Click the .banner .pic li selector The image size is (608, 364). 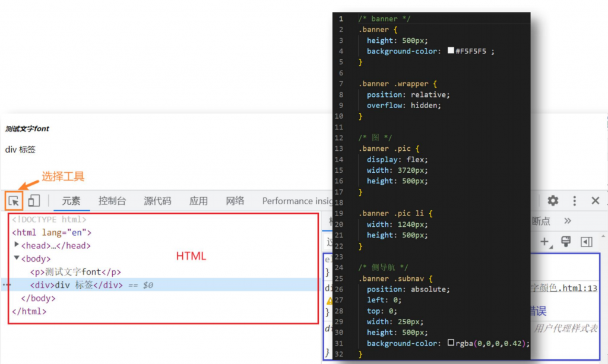coord(395,213)
